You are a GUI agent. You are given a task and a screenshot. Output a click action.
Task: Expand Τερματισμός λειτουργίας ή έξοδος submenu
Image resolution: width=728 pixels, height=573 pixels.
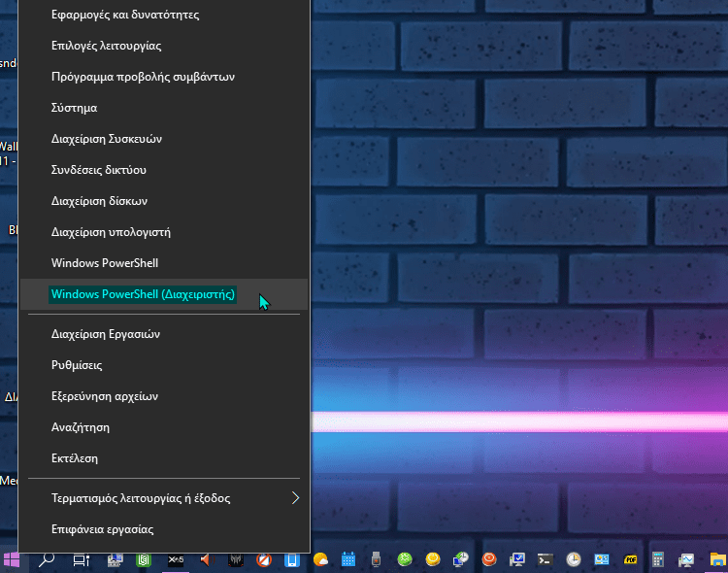tap(164, 498)
